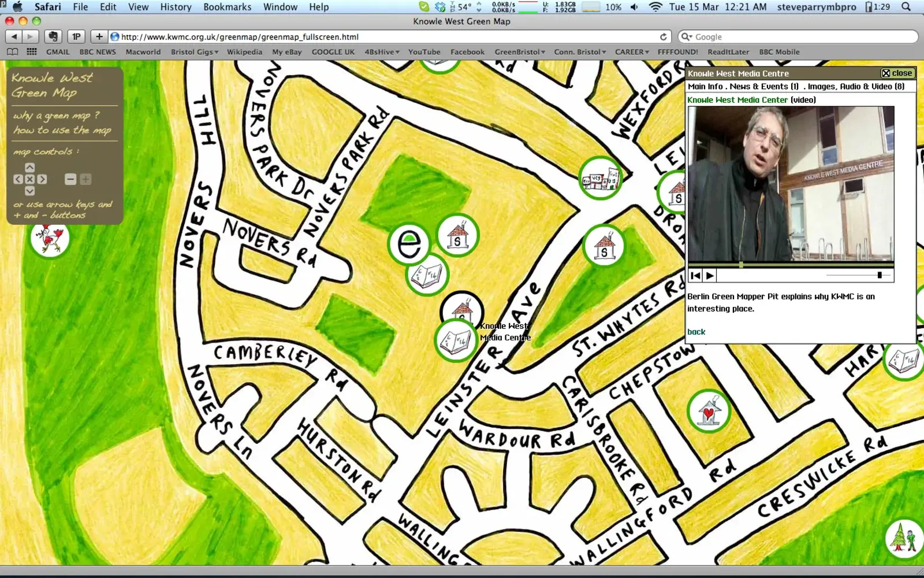Zoom out using the minus map control

click(x=70, y=179)
